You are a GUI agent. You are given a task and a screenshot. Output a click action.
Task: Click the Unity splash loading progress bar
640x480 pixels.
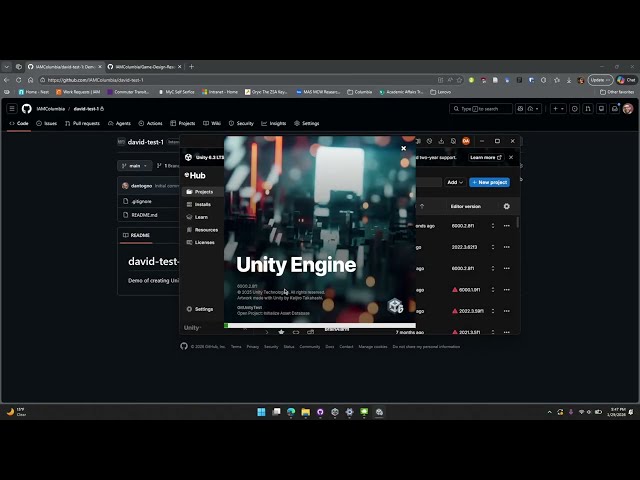pyautogui.click(x=320, y=325)
